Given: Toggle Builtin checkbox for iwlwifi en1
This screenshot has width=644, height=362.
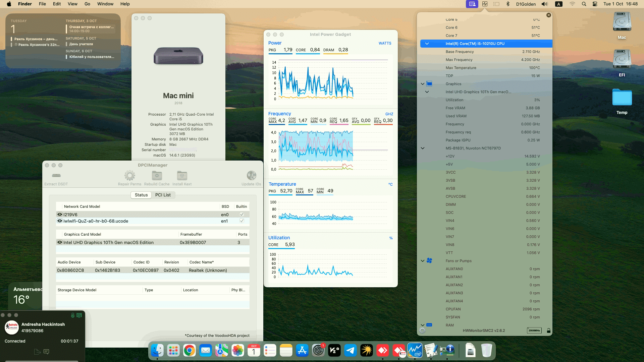Looking at the screenshot, I should click(242, 221).
